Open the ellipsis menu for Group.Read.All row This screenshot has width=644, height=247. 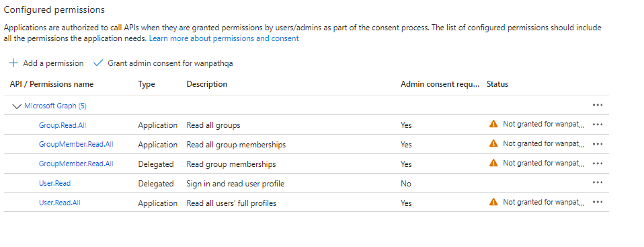(598, 125)
